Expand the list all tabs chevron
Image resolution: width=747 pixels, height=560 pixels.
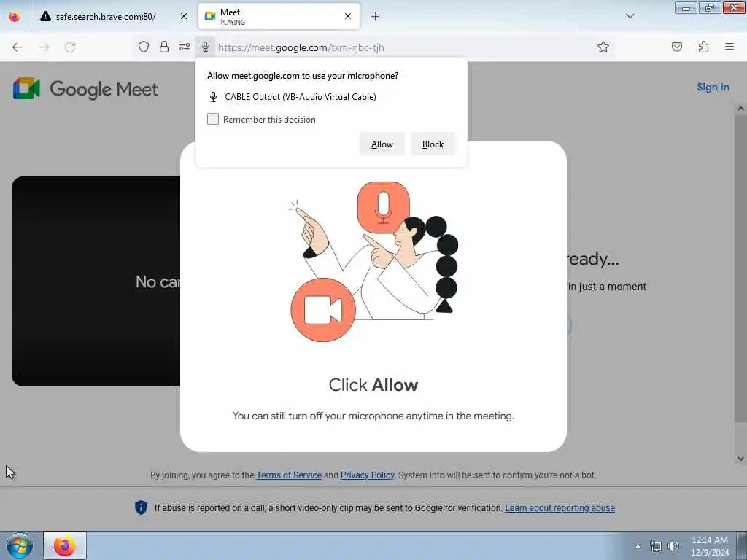point(630,16)
